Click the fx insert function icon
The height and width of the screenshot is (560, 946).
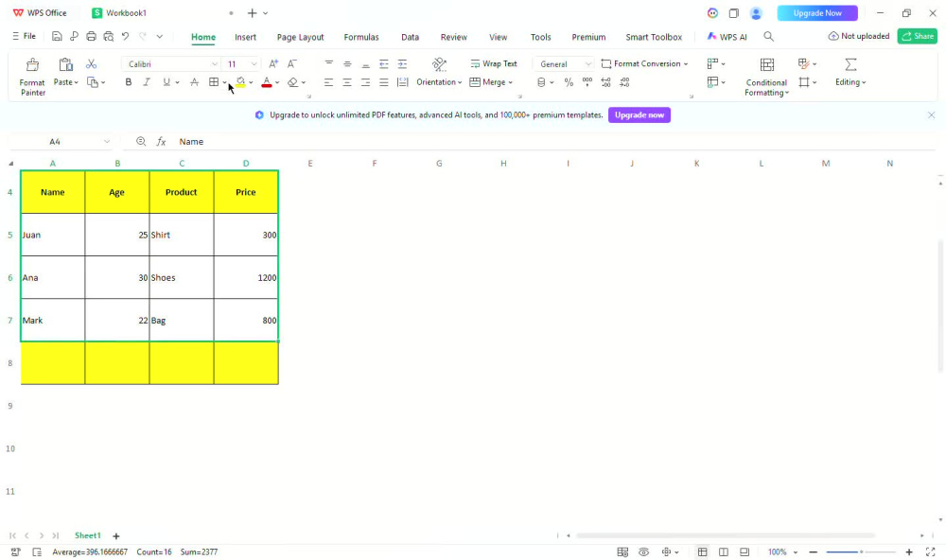point(161,141)
